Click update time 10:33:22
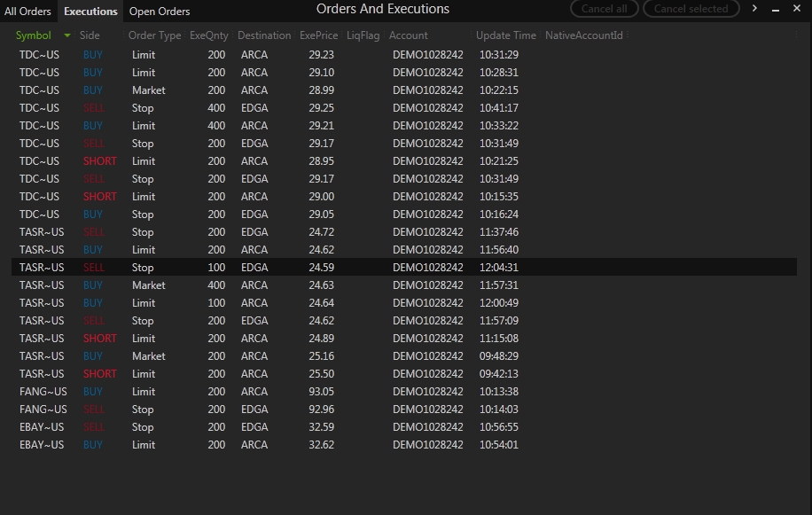812x515 pixels. point(499,125)
